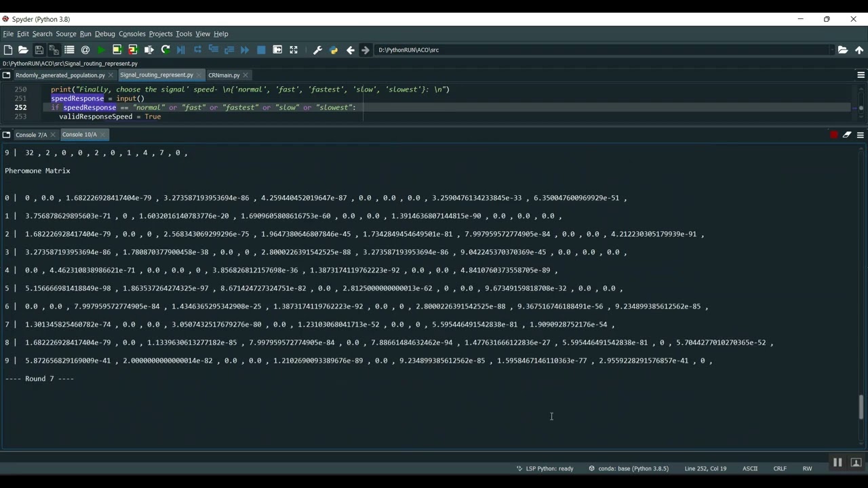Viewport: 868px width, 488px height.
Task: Close the Console 10/A tab
Action: (102, 135)
